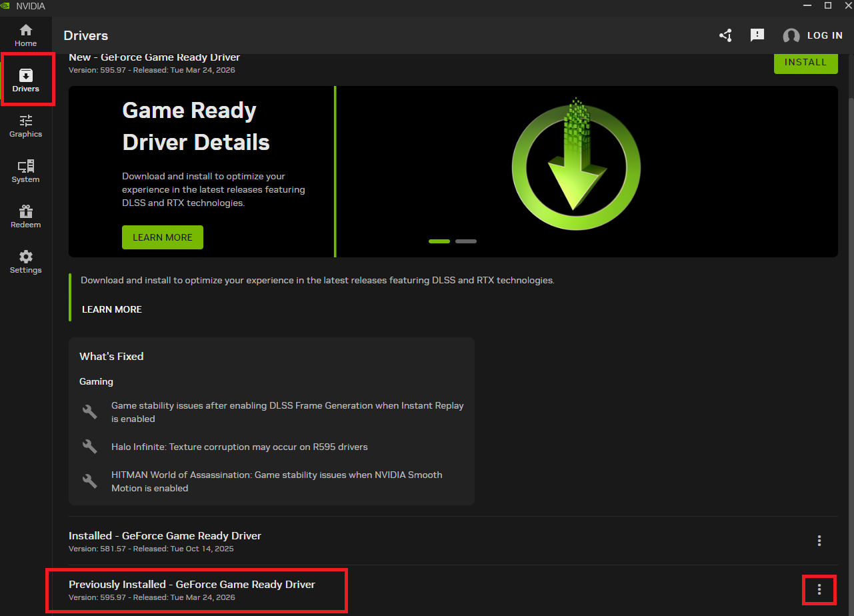The height and width of the screenshot is (616, 854).
Task: Click the green download arrow graphic
Action: coord(576,165)
